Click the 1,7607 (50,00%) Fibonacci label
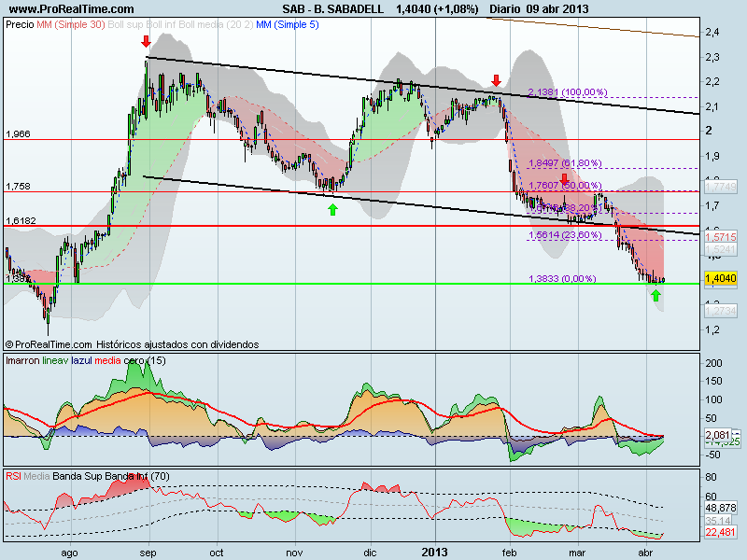 click(565, 185)
